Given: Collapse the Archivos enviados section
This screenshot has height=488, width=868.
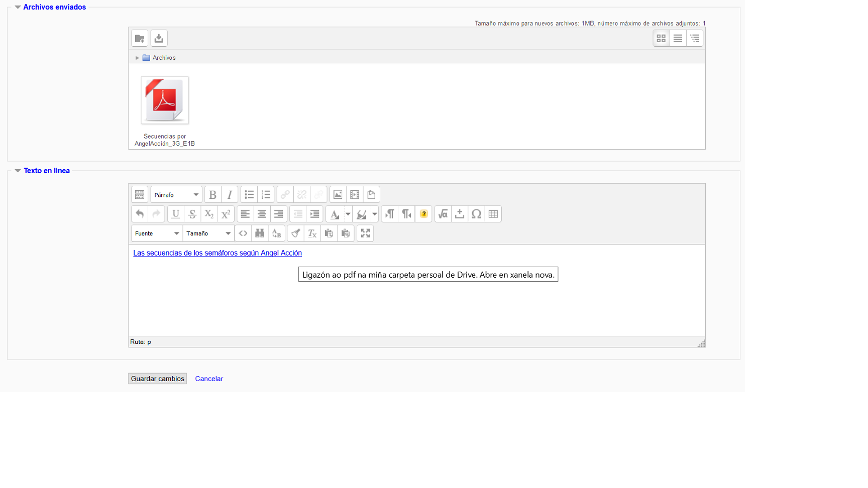Looking at the screenshot, I should (18, 8).
